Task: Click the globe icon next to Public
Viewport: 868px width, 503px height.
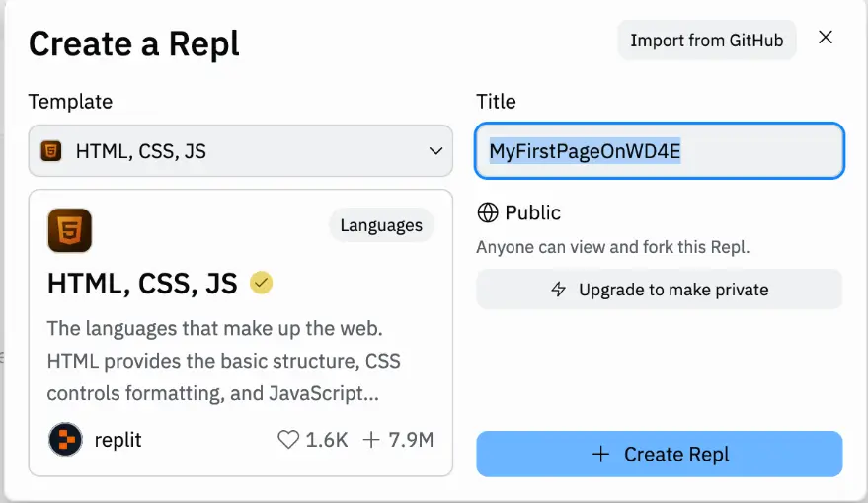Action: pos(488,212)
